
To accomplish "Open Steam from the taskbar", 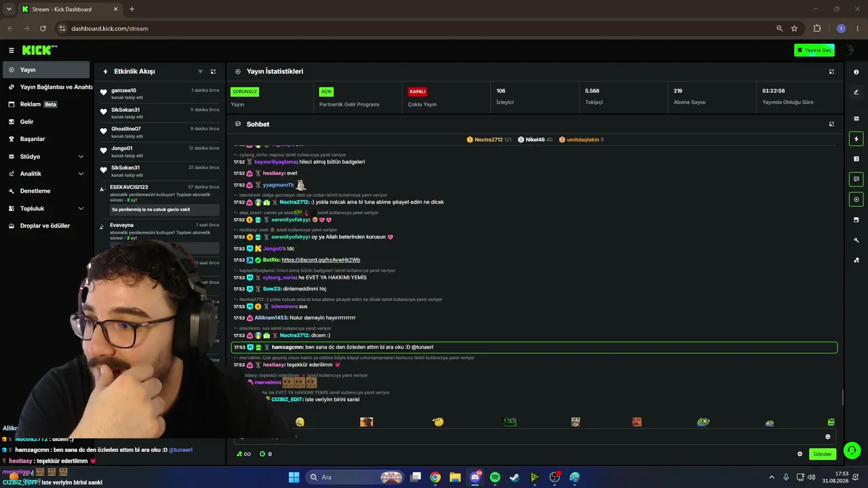I will pyautogui.click(x=515, y=477).
